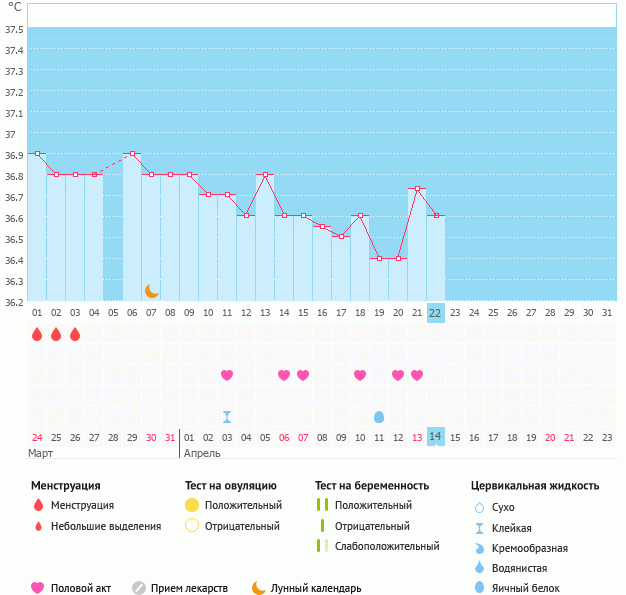Click the menstruation drop on cycle day 03
Screen dimensions: 626x595
click(x=75, y=334)
